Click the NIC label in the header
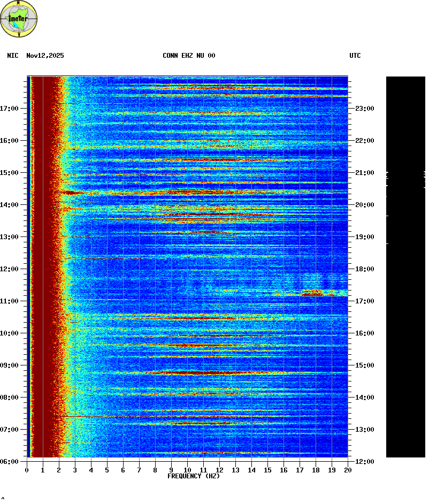This screenshot has width=429, height=504. tap(13, 56)
